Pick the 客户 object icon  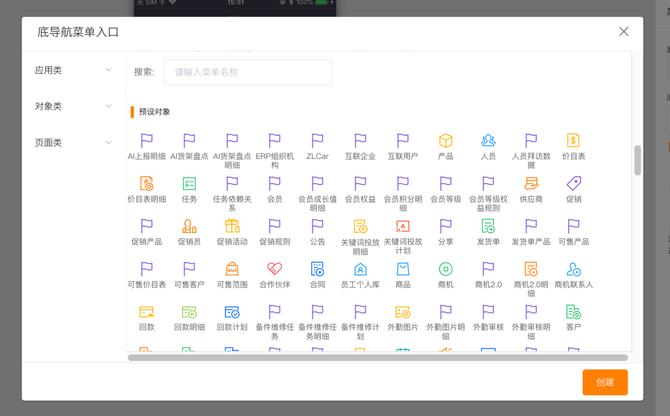(x=573, y=312)
